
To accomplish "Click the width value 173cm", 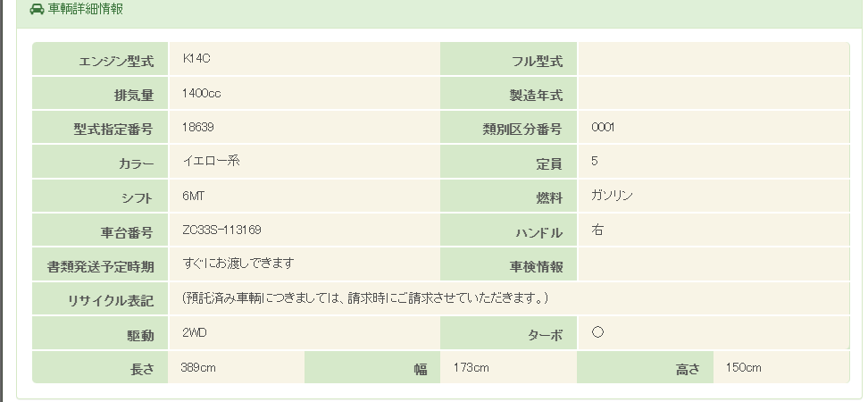I will [471, 367].
